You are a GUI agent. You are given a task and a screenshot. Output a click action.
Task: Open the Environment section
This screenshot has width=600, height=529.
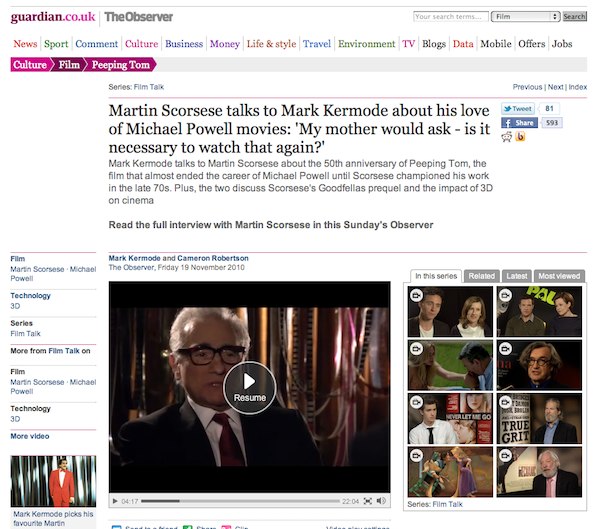366,44
